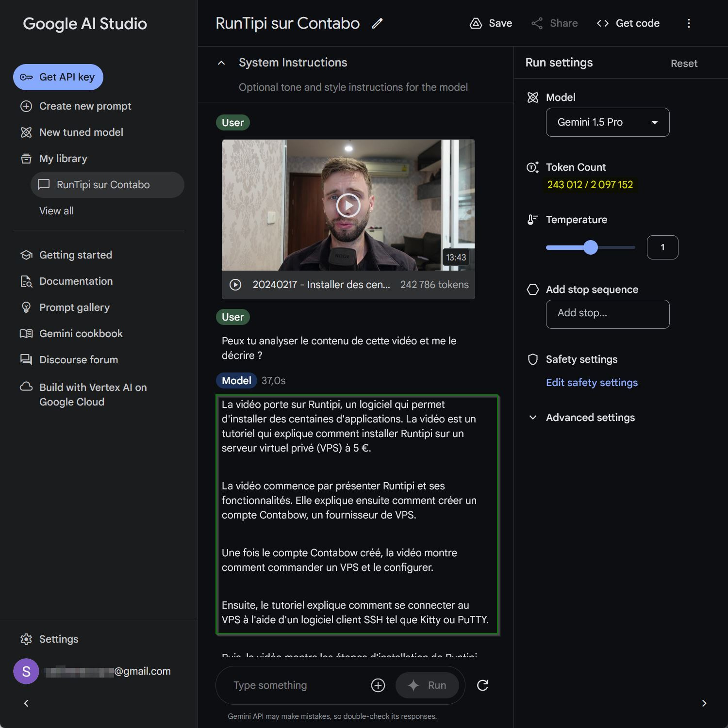Open the Discourse forum
This screenshot has width=728, height=728.
click(79, 360)
